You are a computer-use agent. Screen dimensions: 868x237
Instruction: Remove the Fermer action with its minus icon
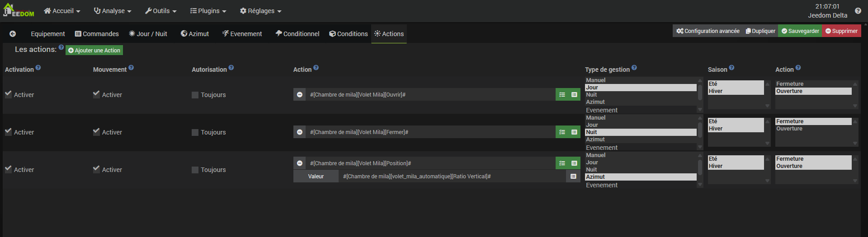299,132
